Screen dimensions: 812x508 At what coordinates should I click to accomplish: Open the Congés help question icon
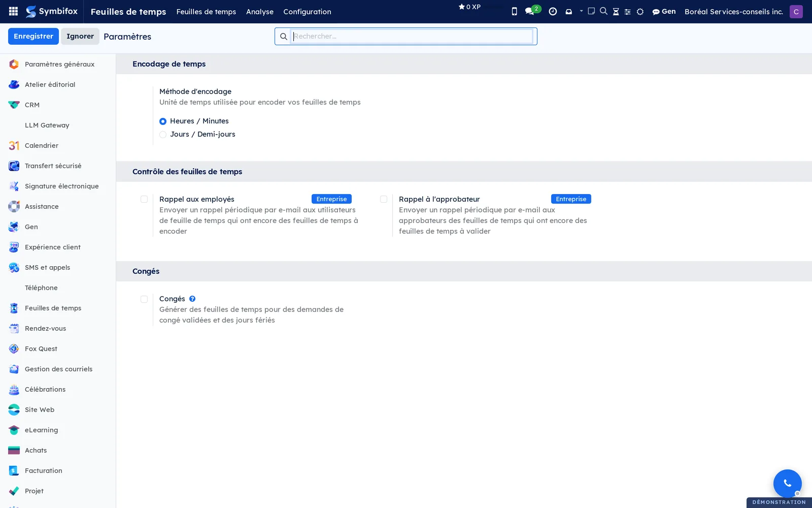click(192, 299)
